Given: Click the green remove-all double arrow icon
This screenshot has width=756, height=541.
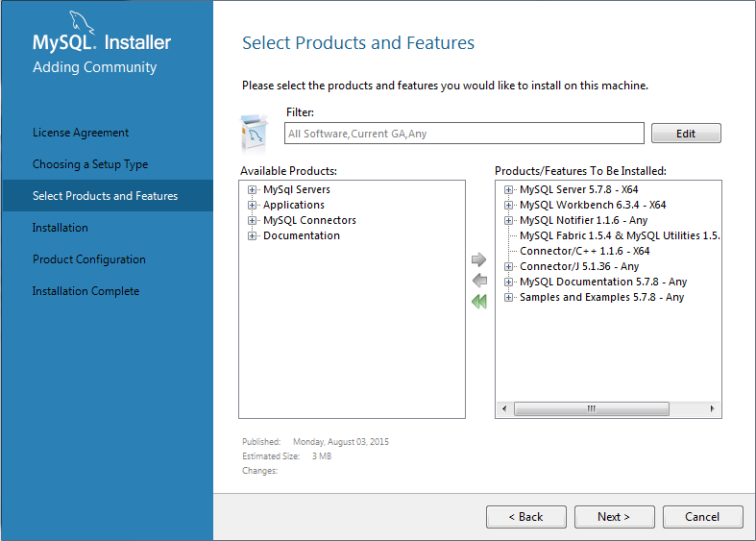Looking at the screenshot, I should [x=479, y=302].
